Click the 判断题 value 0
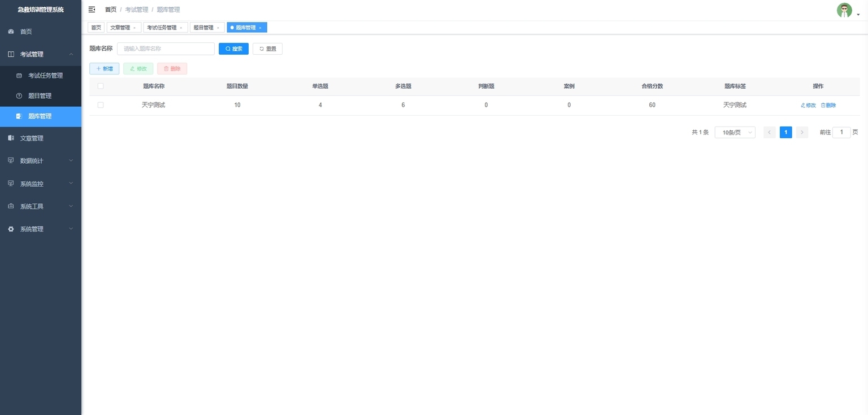868x415 pixels. click(486, 105)
